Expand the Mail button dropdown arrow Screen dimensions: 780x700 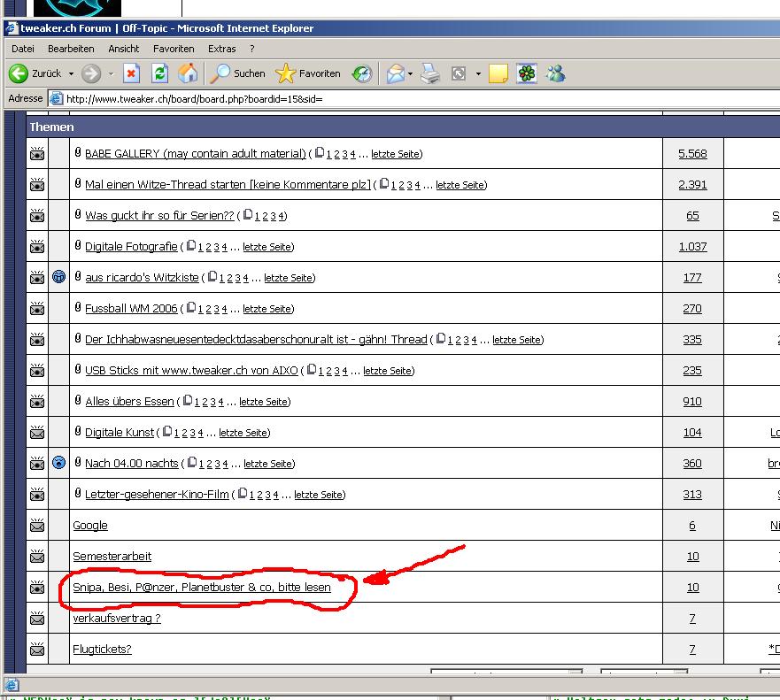[410, 74]
